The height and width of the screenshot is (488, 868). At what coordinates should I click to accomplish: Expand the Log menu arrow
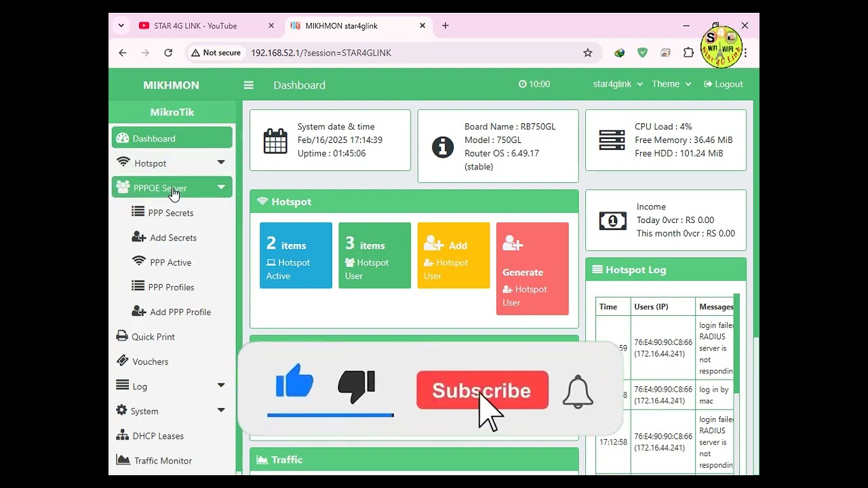click(x=221, y=386)
